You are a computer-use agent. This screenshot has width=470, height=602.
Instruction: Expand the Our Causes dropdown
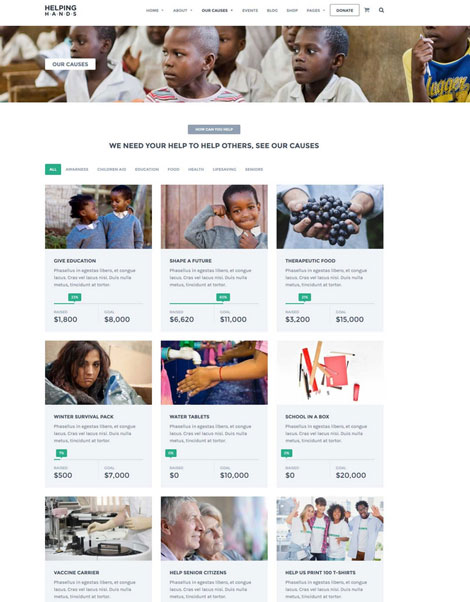click(x=217, y=10)
